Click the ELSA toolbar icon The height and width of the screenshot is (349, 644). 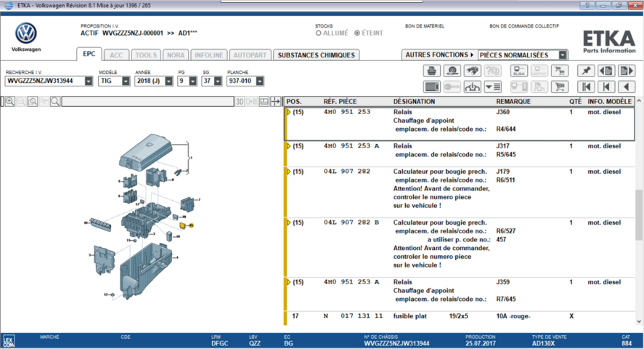coord(519,71)
